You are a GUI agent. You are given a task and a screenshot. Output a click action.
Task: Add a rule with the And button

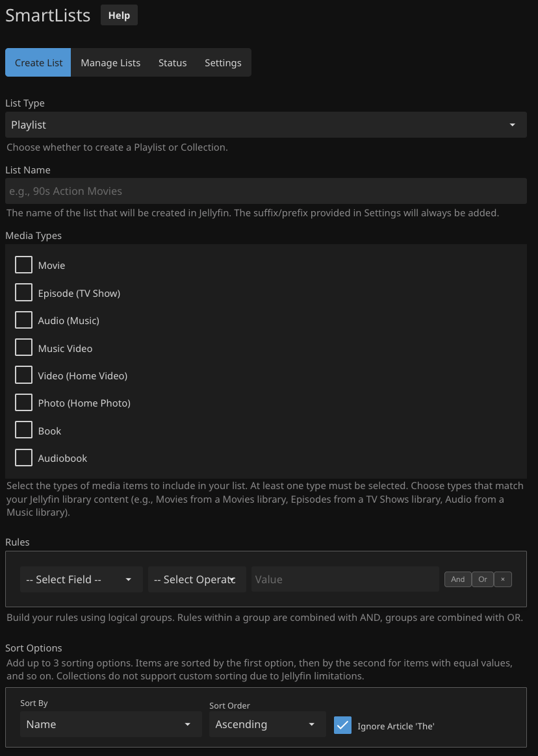coord(458,579)
